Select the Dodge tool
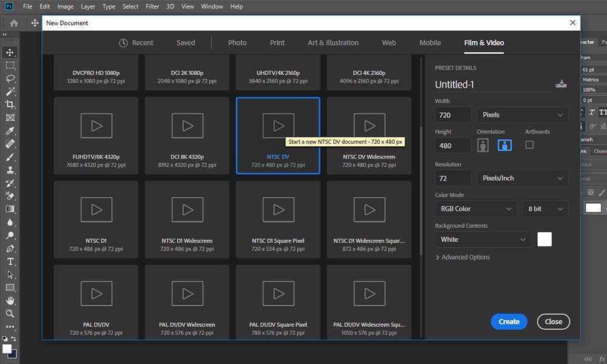 click(x=10, y=235)
